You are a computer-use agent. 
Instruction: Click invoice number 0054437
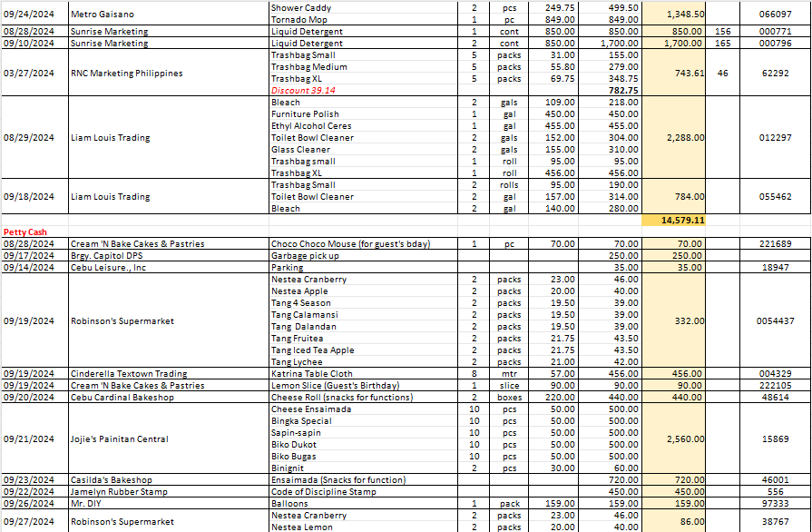(x=775, y=320)
